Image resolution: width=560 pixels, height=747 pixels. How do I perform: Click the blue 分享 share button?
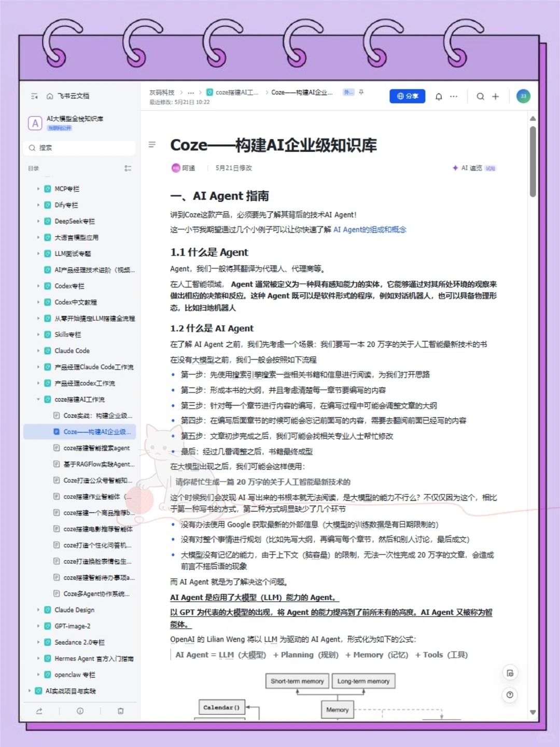pos(408,96)
